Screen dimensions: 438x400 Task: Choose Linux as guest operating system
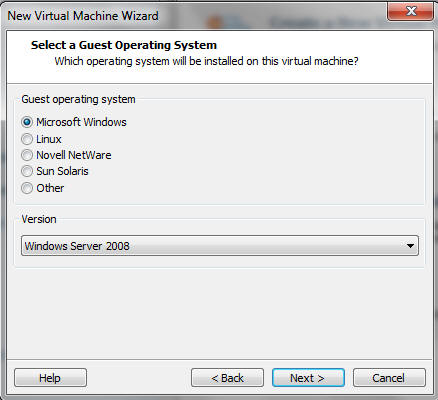tap(27, 139)
